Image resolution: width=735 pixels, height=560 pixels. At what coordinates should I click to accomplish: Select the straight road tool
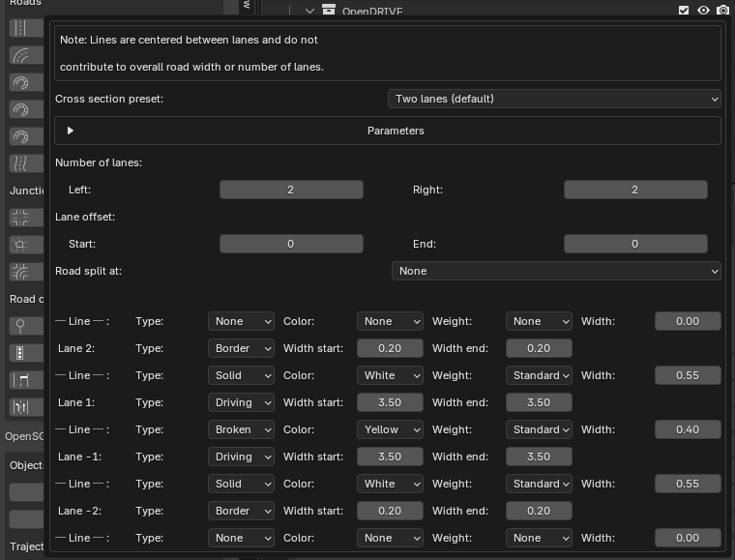(26, 28)
